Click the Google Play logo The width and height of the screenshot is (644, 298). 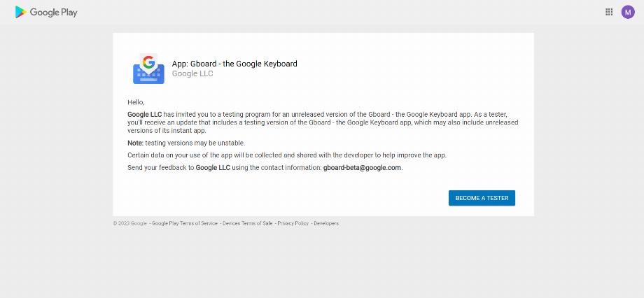pos(46,13)
